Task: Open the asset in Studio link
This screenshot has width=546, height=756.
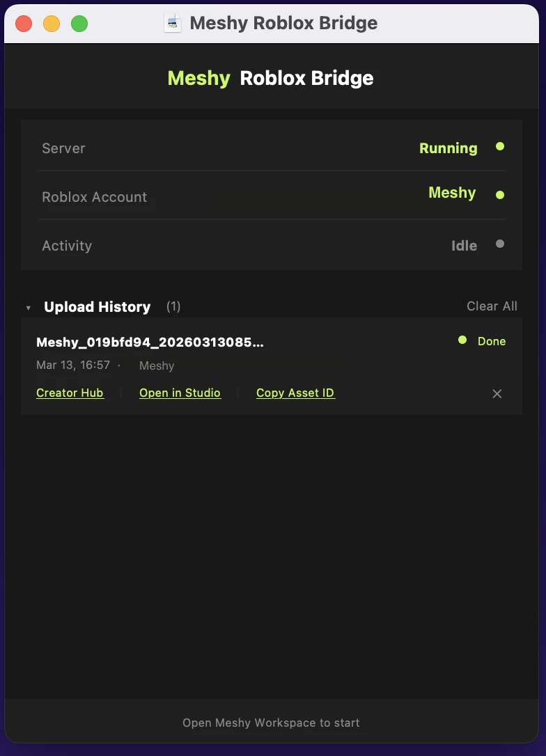Action: (x=180, y=393)
